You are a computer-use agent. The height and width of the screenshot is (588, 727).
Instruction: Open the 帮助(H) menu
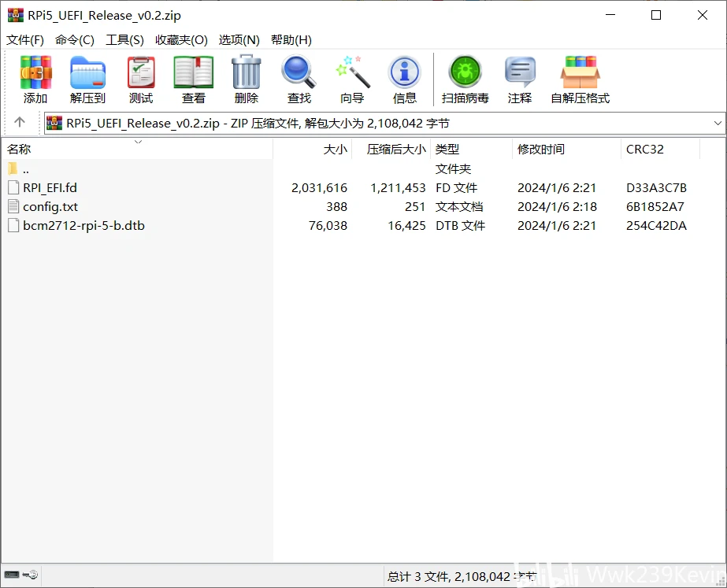pos(291,40)
